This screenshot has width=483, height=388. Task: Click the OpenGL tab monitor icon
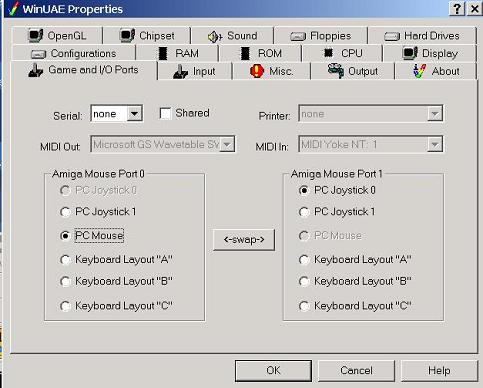click(x=36, y=35)
